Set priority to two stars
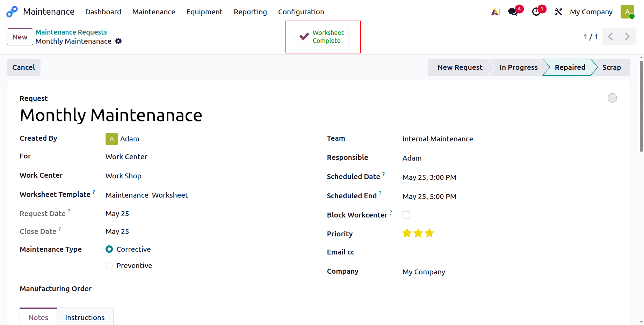This screenshot has height=325, width=644. pyautogui.click(x=418, y=233)
